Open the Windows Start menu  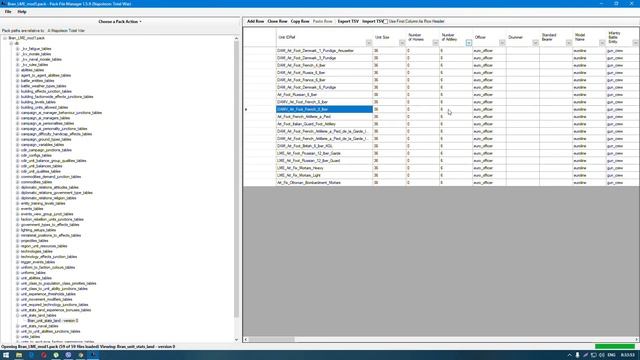coord(6,355)
